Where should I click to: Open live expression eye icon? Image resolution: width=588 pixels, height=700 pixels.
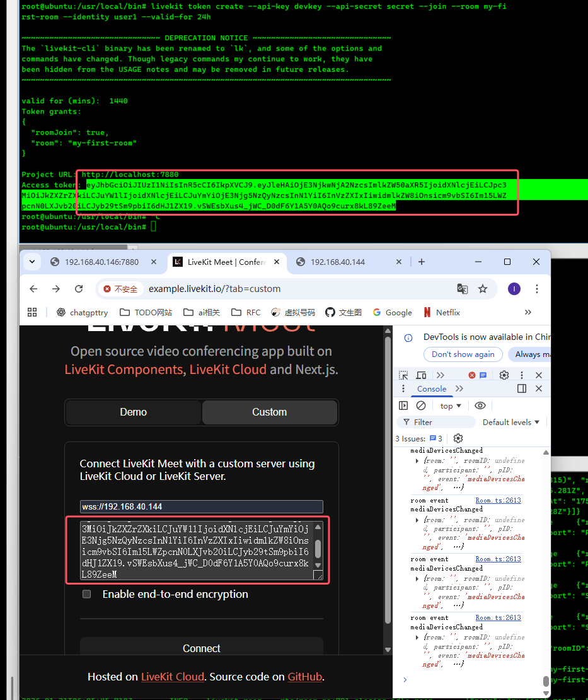pos(480,405)
